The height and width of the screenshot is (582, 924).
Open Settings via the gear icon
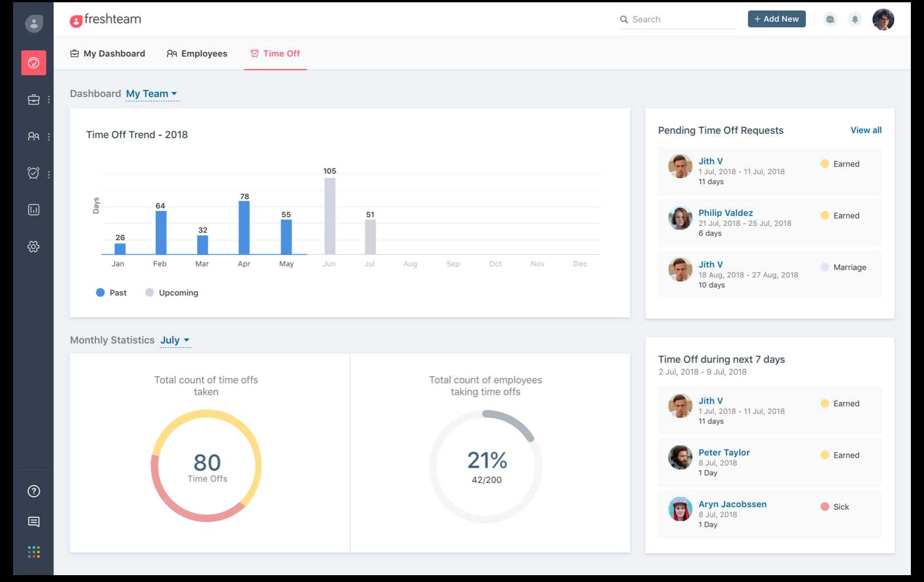[x=33, y=246]
